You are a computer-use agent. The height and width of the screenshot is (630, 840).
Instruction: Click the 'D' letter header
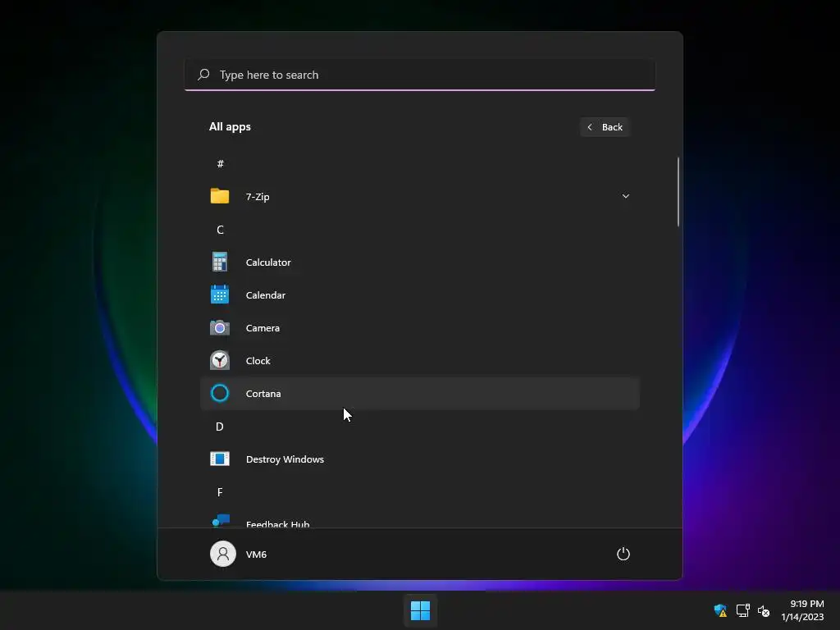coord(220,427)
